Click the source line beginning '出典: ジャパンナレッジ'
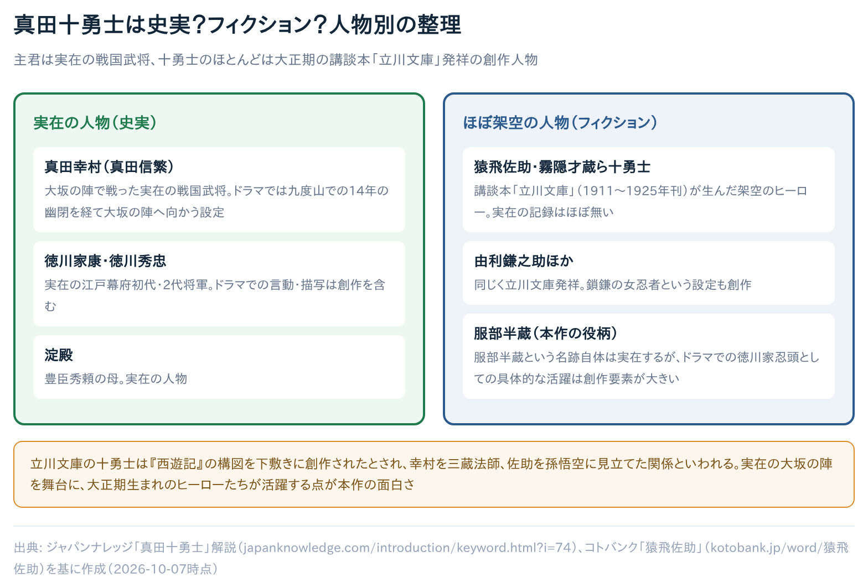This screenshot has width=868, height=588. (x=432, y=558)
